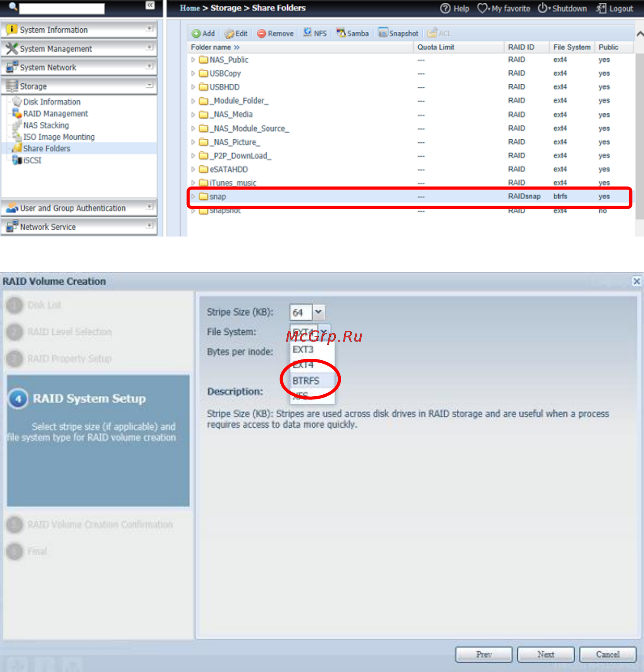Click the Public column header
Screen dimensions: 644x672
pos(614,47)
